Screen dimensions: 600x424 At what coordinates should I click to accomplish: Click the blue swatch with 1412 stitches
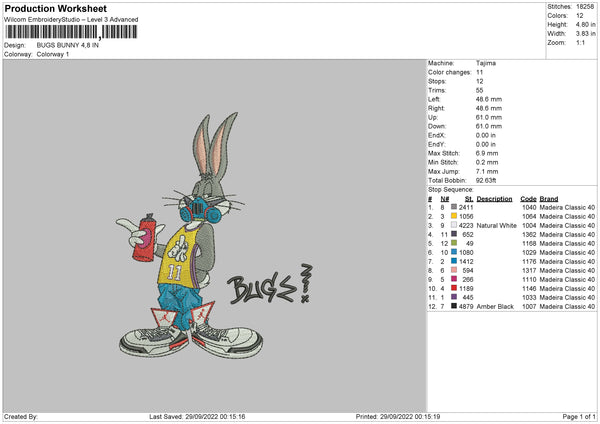pos(454,261)
